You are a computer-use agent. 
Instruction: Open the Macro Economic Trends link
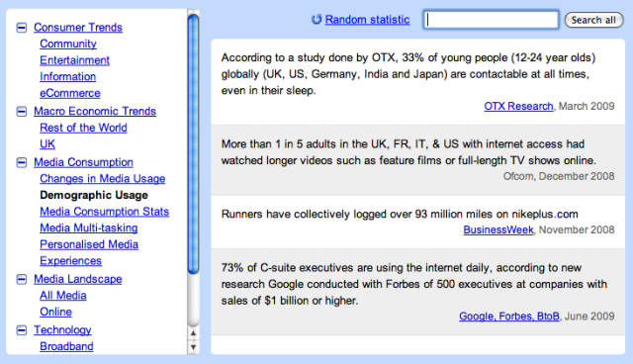point(95,111)
